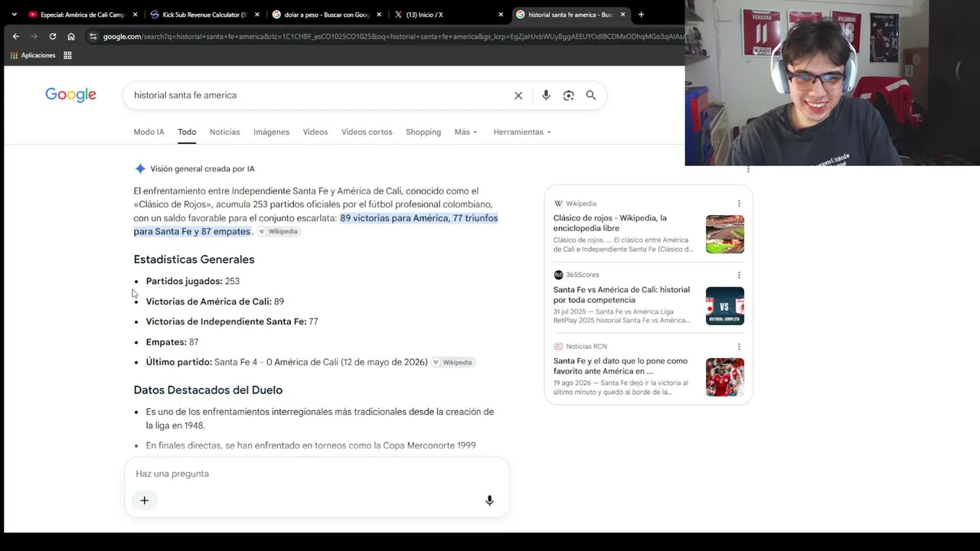Screen dimensions: 980x551
Task: Click the 'Haz una pregunta' input field
Action: click(x=317, y=474)
